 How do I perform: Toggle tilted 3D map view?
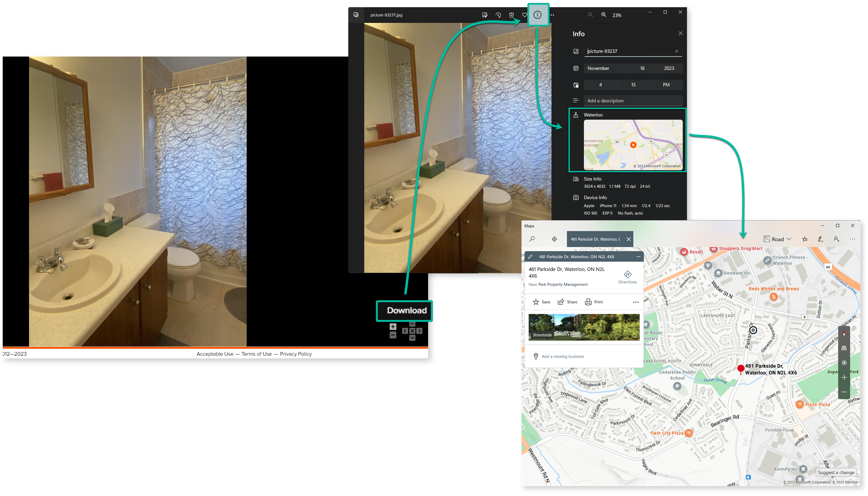[x=844, y=348]
